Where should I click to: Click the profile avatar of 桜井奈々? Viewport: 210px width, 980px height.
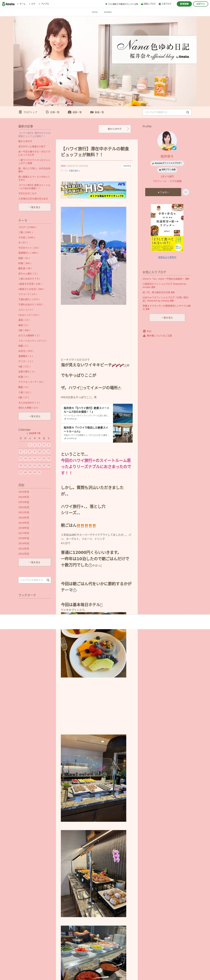(x=167, y=141)
